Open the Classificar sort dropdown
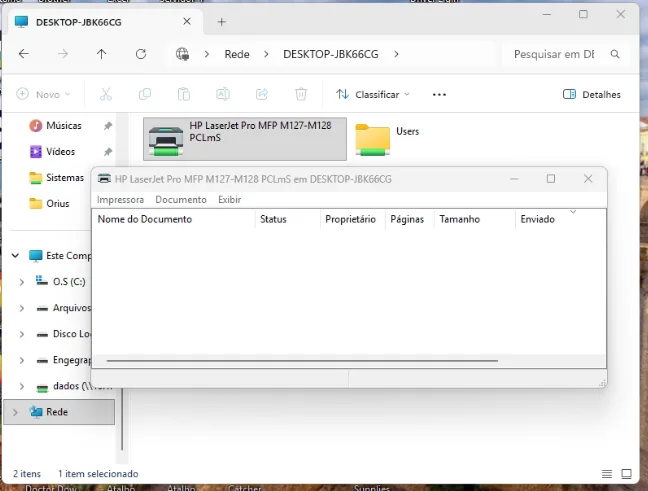Image resolution: width=648 pixels, height=491 pixels. coord(372,94)
